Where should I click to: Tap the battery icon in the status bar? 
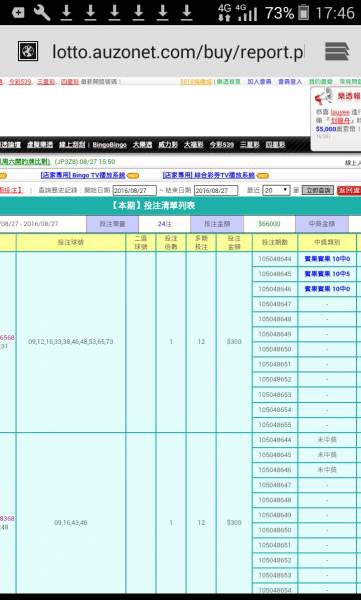303,13
